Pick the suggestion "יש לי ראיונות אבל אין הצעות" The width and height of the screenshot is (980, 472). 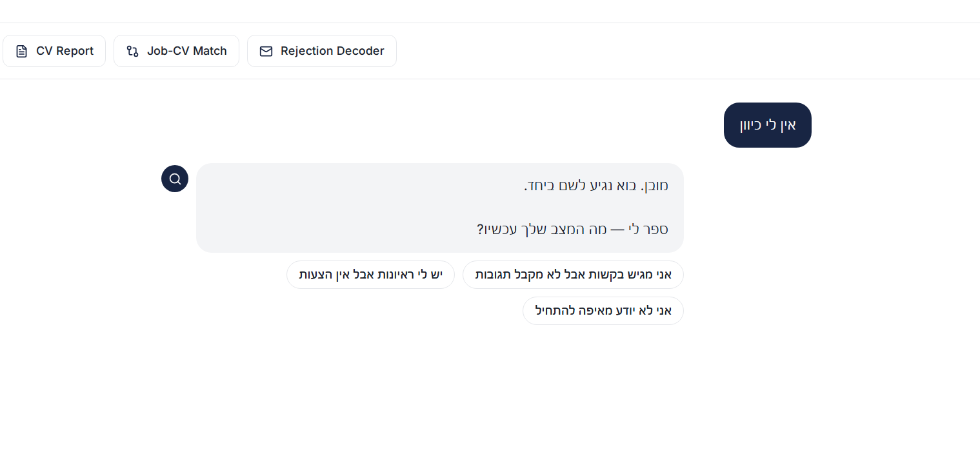point(370,275)
